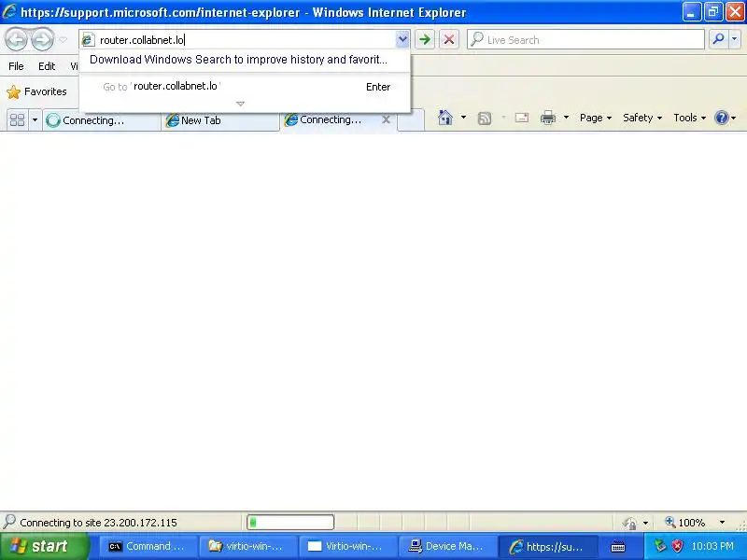This screenshot has width=747, height=560.
Task: Click the Home icon
Action: (x=445, y=118)
